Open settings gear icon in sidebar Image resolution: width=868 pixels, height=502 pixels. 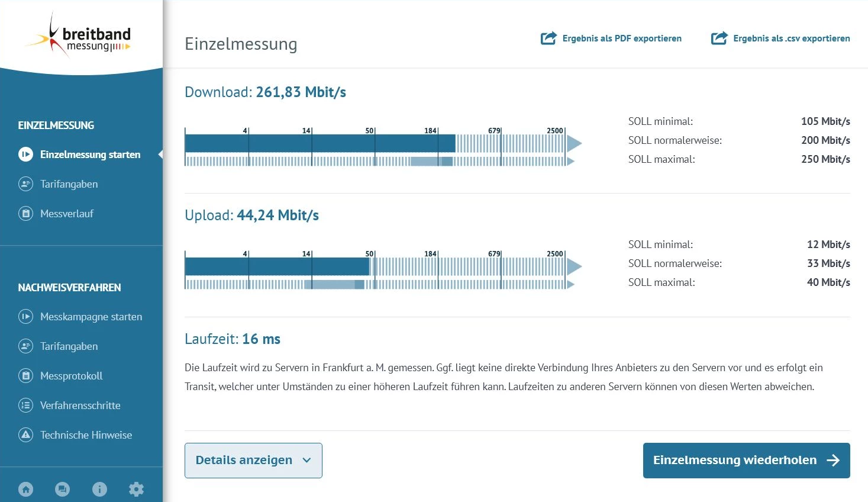pyautogui.click(x=136, y=489)
